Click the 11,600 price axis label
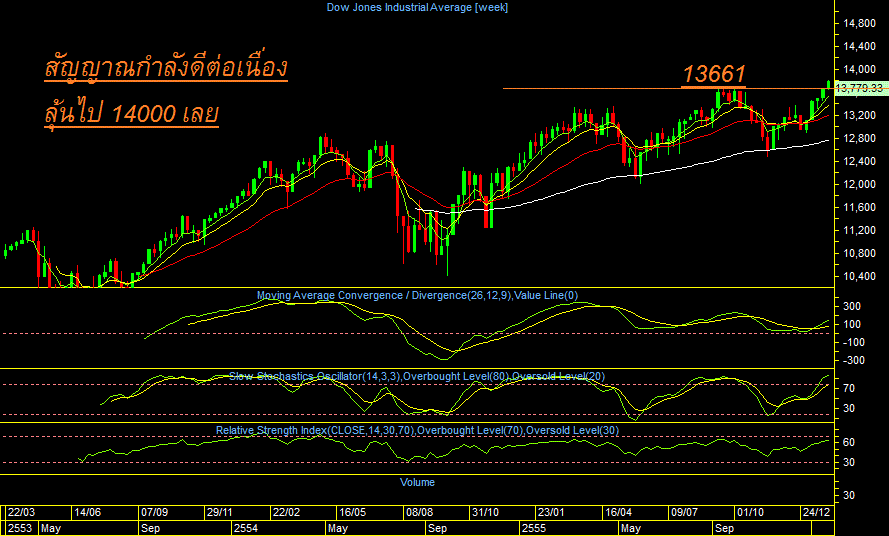The image size is (889, 536). pos(860,208)
